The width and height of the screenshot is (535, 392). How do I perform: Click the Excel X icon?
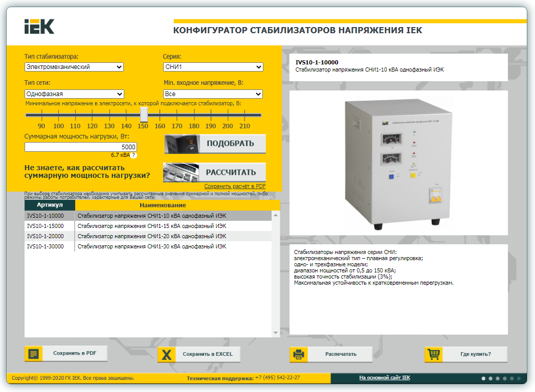coord(167,355)
